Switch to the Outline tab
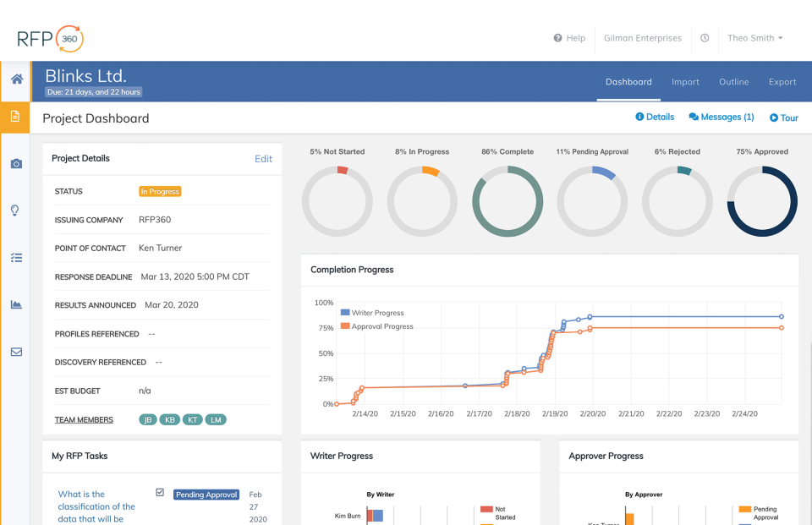The height and width of the screenshot is (525, 812). coord(733,82)
